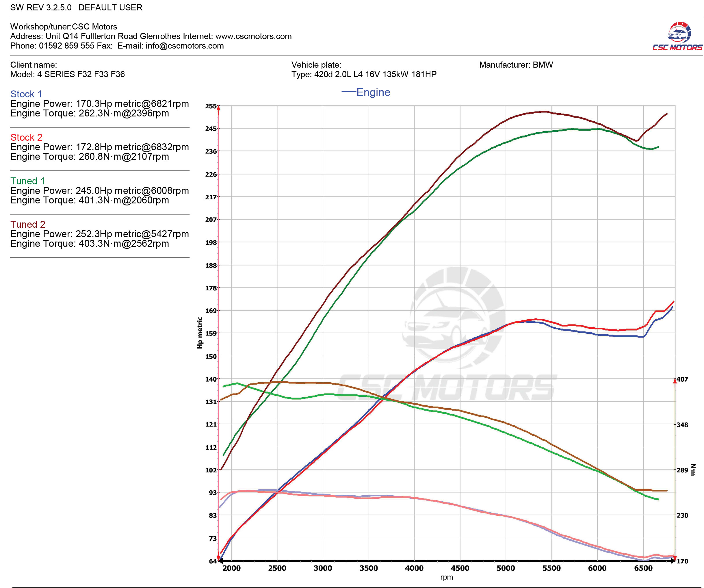Select the Stock 2 heading
704x588 pixels.
tap(26, 137)
